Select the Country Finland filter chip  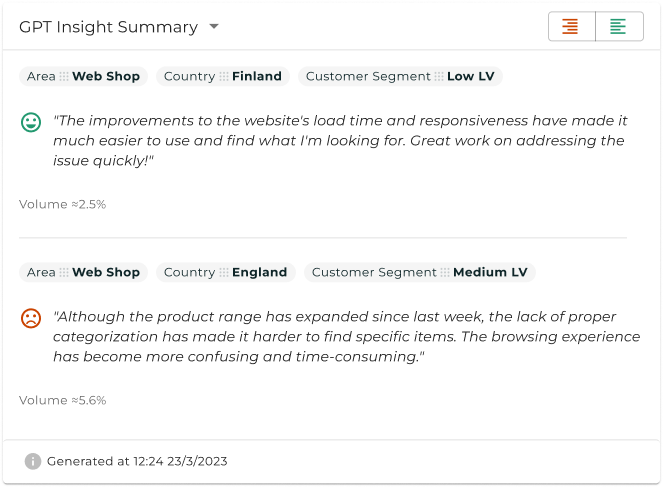point(223,76)
